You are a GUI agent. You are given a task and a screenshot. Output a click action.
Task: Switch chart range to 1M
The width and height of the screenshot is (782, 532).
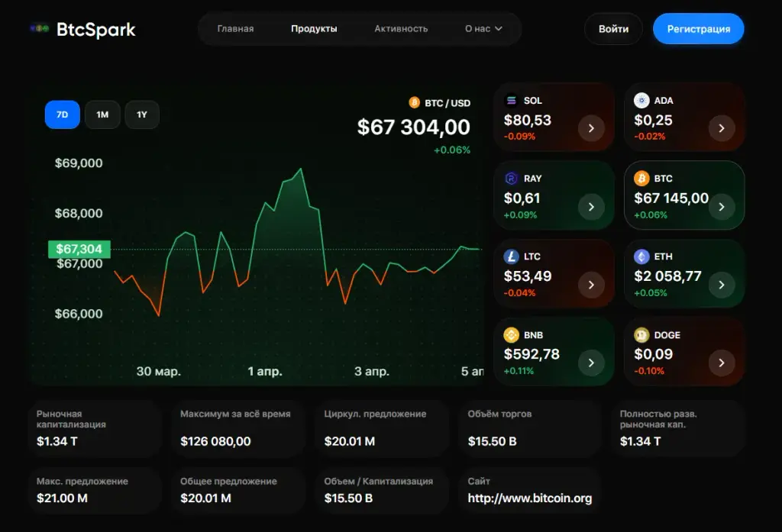(102, 114)
